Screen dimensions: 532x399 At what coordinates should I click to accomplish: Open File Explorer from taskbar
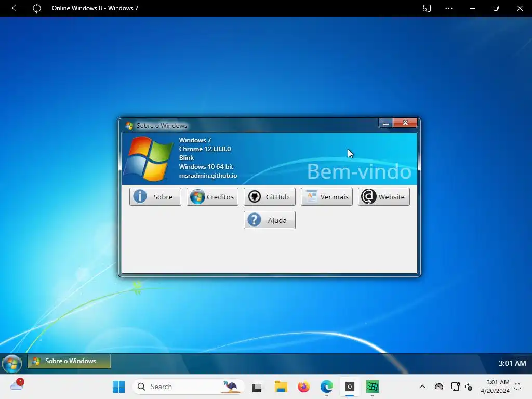click(281, 387)
